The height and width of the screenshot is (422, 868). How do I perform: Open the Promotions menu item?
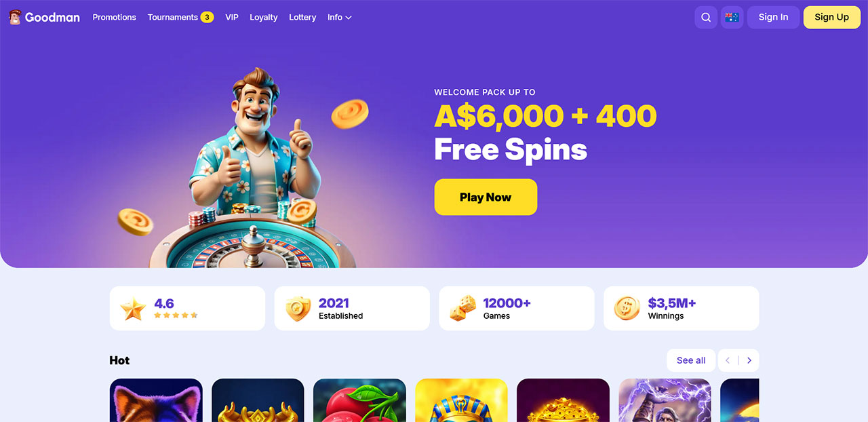(114, 18)
